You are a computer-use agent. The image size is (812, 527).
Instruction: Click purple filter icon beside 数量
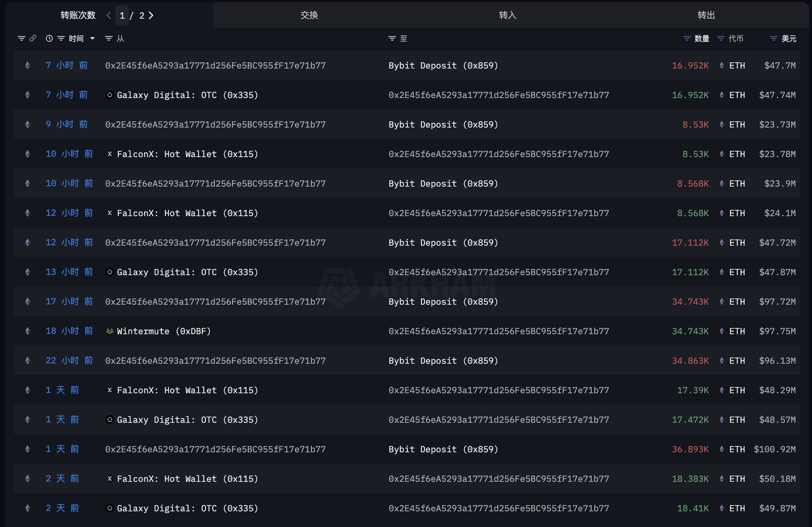(x=687, y=38)
